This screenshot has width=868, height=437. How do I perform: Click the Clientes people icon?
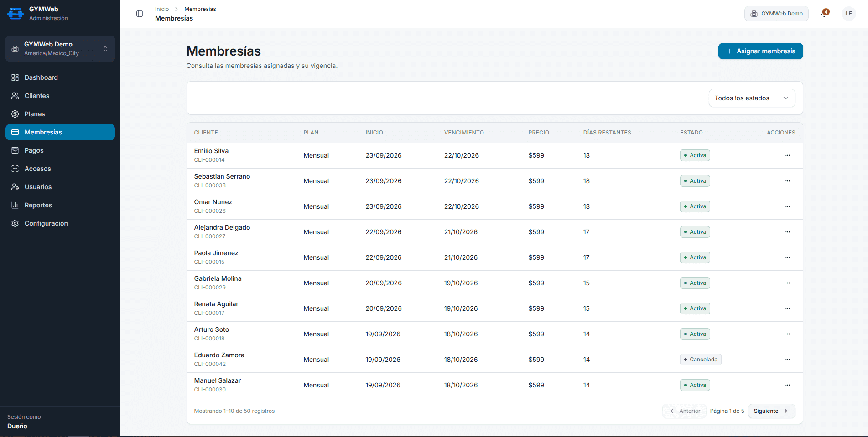(x=15, y=96)
